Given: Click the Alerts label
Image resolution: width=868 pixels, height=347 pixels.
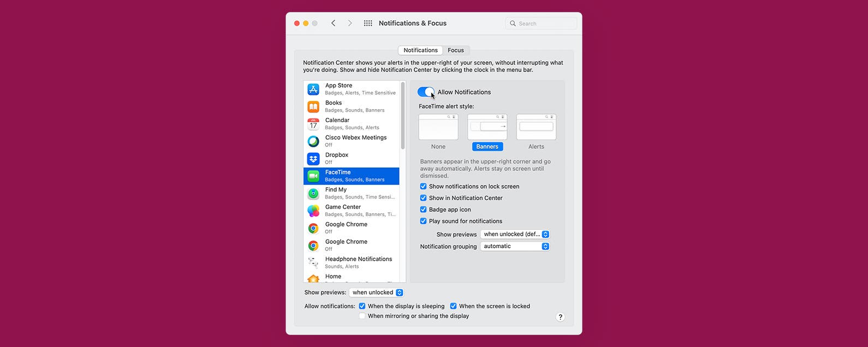Looking at the screenshot, I should [536, 146].
